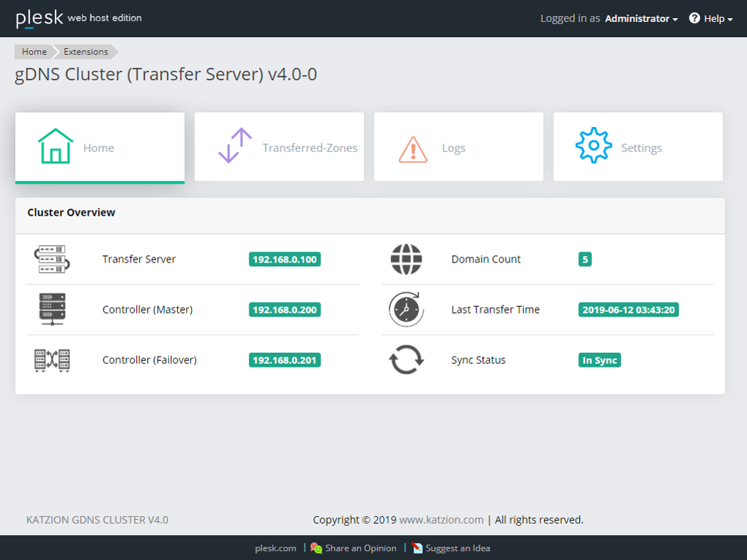Click the Sync Status refresh arrows icon
This screenshot has width=747, height=560.
click(406, 360)
